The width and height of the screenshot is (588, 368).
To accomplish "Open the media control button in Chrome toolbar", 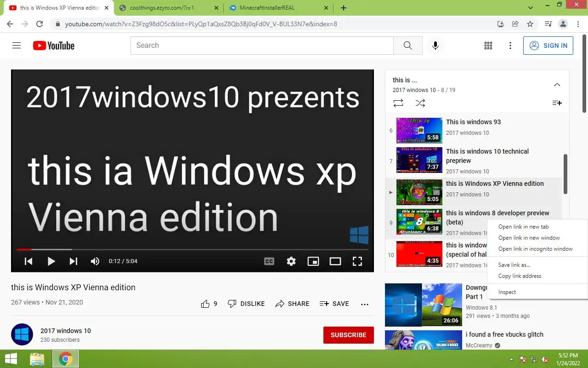I will 548,24.
